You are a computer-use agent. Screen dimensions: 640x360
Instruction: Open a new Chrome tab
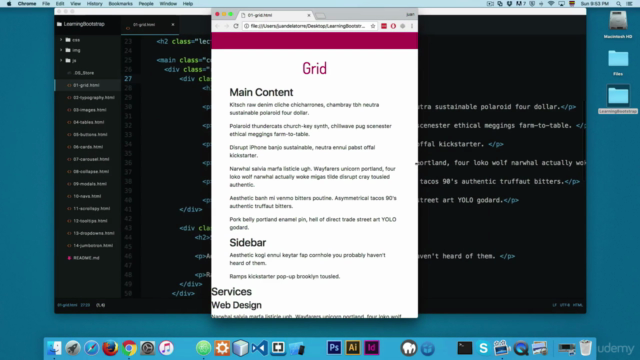pos(321,16)
